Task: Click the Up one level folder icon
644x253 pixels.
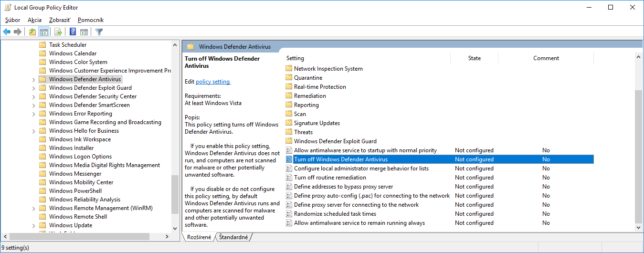Action: [32, 32]
